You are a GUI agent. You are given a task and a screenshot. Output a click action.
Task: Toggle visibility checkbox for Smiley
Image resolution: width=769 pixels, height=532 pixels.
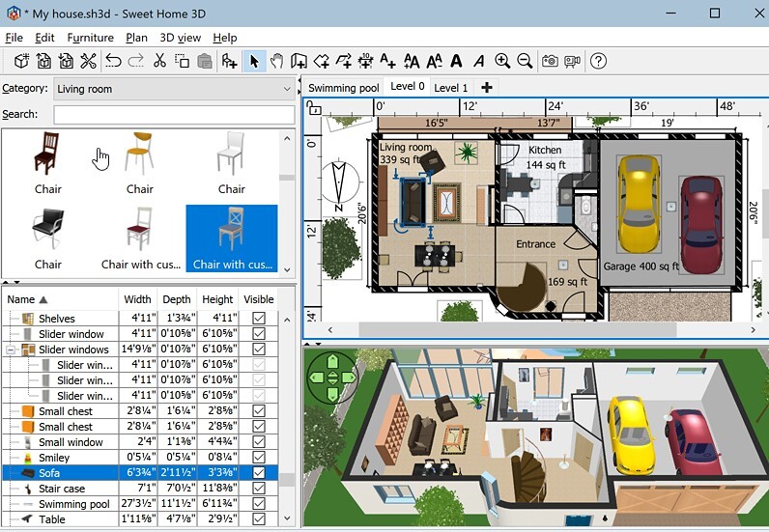tap(259, 457)
